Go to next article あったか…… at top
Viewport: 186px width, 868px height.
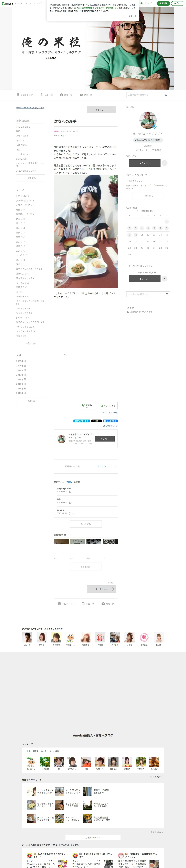click(102, 110)
